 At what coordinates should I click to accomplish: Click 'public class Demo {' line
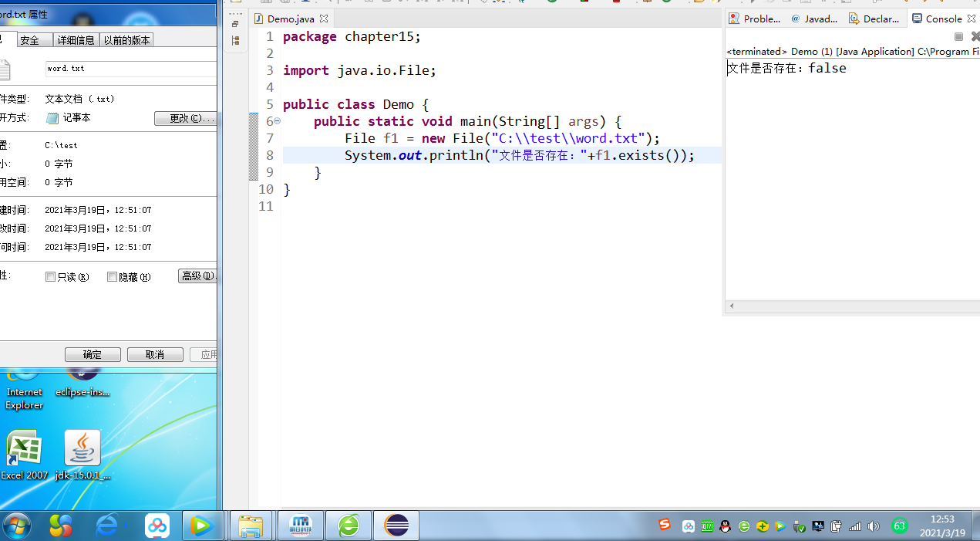(x=355, y=104)
